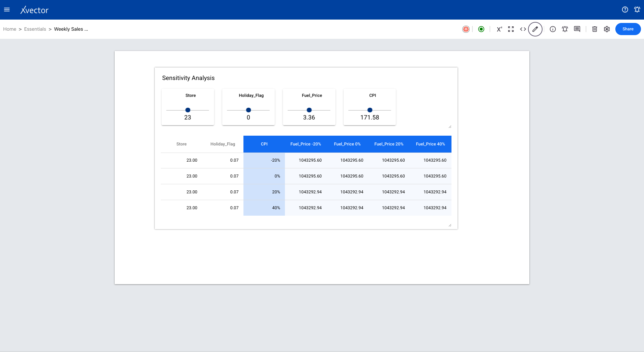This screenshot has height=352, width=644.
Task: Click Fuel_Price 0% value in CPI 20% row
Action: point(352,192)
